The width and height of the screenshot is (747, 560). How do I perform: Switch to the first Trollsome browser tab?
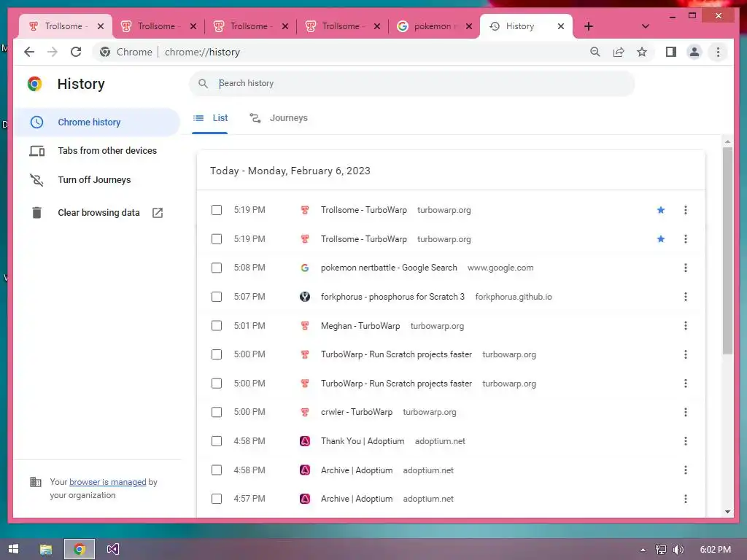coord(66,26)
